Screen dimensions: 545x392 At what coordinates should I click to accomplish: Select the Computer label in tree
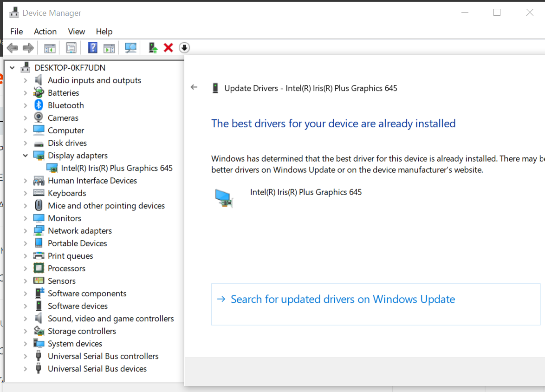pyautogui.click(x=66, y=131)
